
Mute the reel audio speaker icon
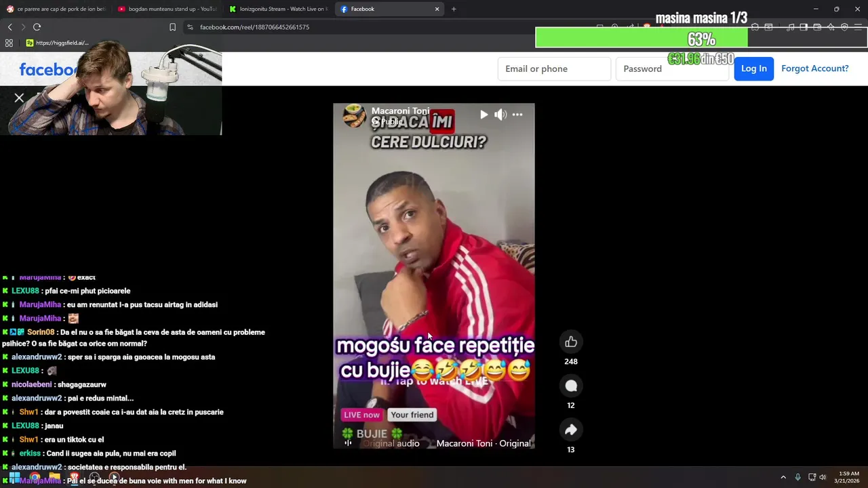coord(500,115)
